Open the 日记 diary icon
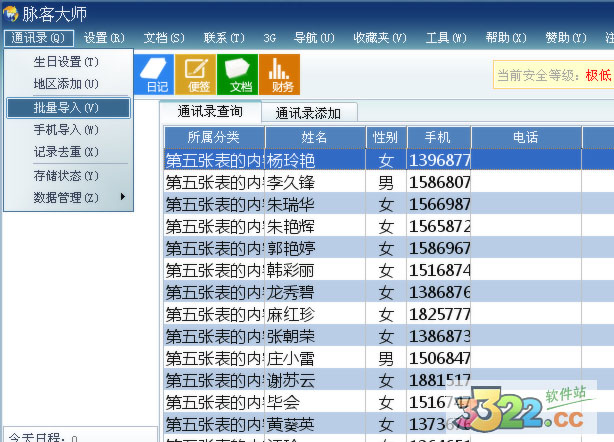Screen dimensions: 614x442 point(156,74)
